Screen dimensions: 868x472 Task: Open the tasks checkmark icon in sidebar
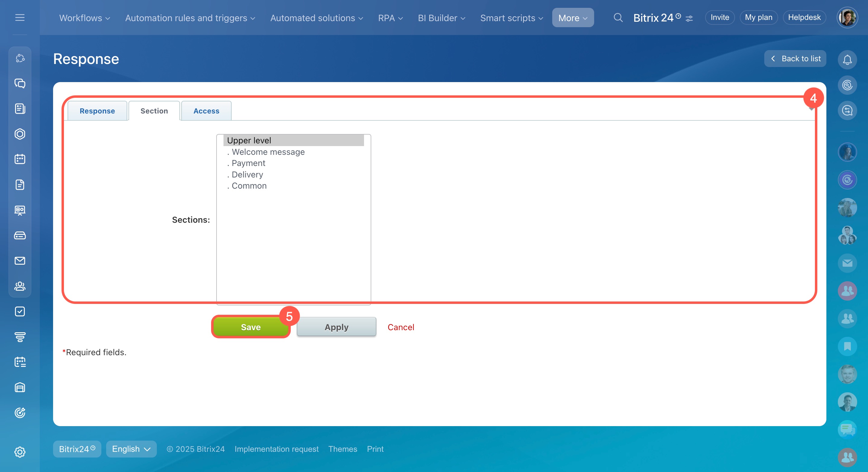pos(20,311)
